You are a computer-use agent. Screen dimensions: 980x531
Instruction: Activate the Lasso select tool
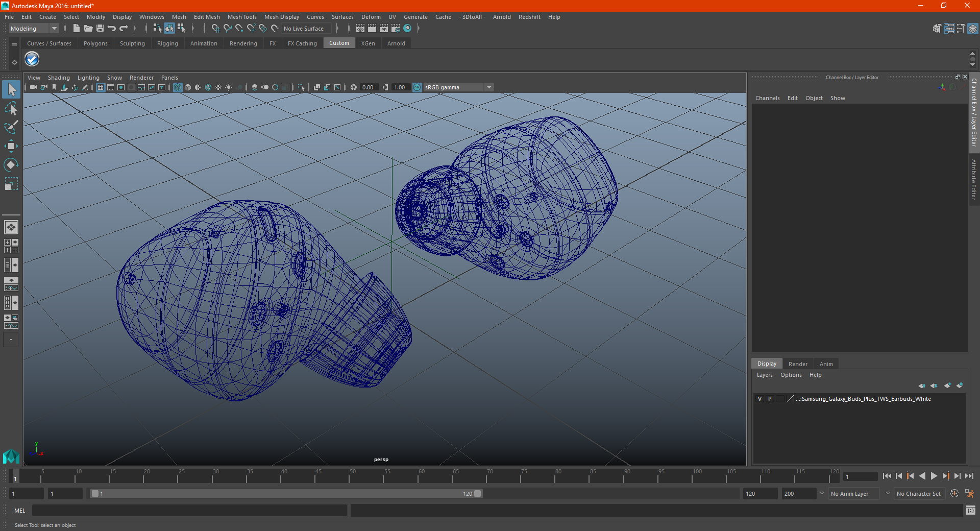pyautogui.click(x=11, y=108)
